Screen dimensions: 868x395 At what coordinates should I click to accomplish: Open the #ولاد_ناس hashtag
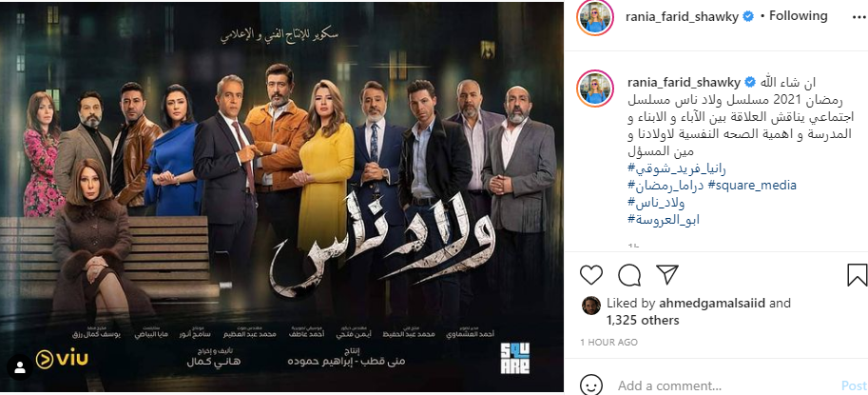(657, 202)
